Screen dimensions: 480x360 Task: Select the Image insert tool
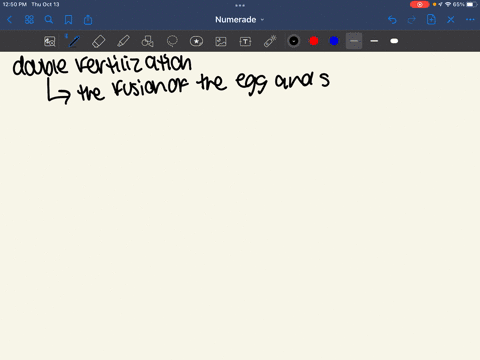point(221,41)
